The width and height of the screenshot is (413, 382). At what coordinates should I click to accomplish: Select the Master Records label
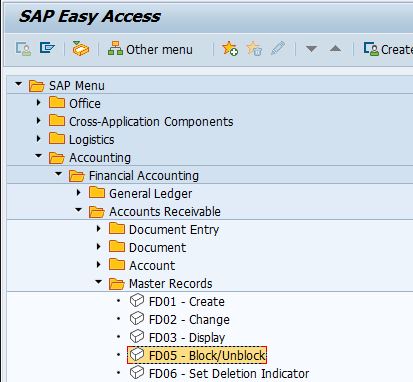click(x=171, y=284)
